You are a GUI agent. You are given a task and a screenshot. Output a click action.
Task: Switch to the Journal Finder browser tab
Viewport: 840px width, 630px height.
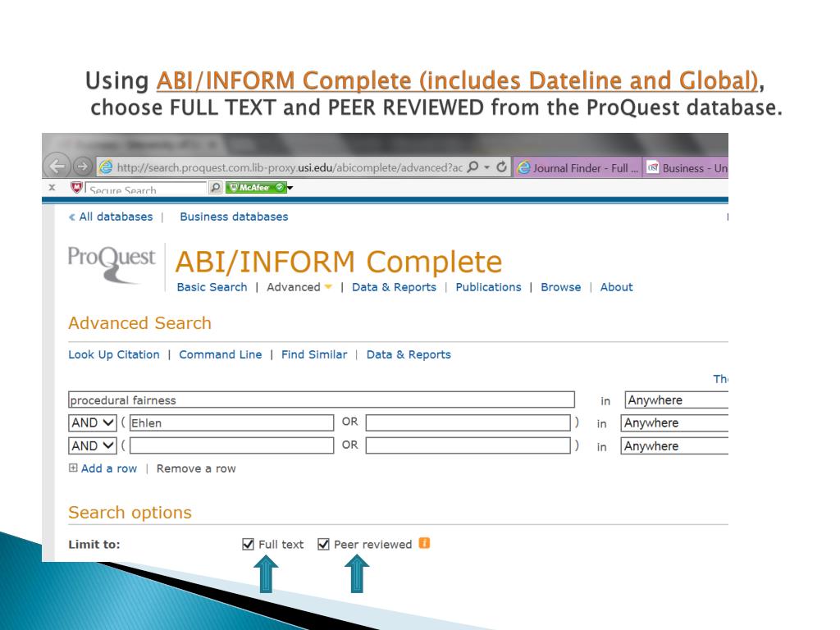577,167
